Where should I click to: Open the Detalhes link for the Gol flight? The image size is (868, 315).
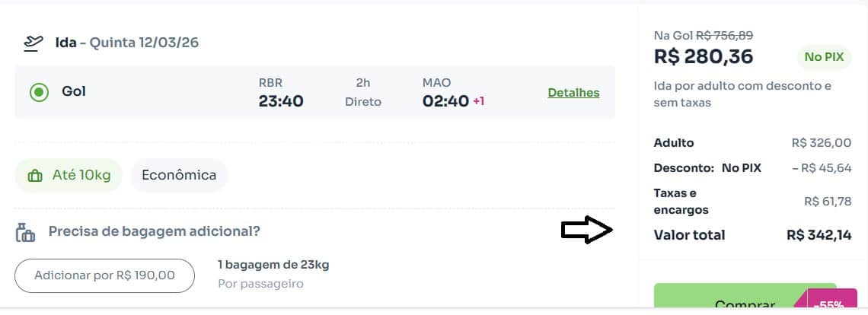pos(573,93)
